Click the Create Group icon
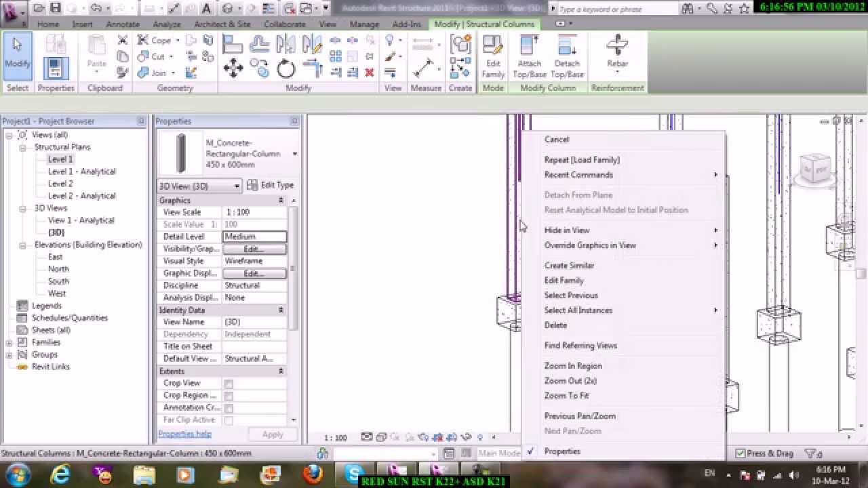This screenshot has height=488, width=868. click(460, 44)
